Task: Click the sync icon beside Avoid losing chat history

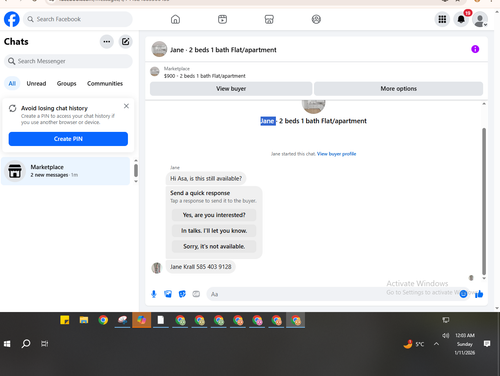Action: click(x=13, y=108)
